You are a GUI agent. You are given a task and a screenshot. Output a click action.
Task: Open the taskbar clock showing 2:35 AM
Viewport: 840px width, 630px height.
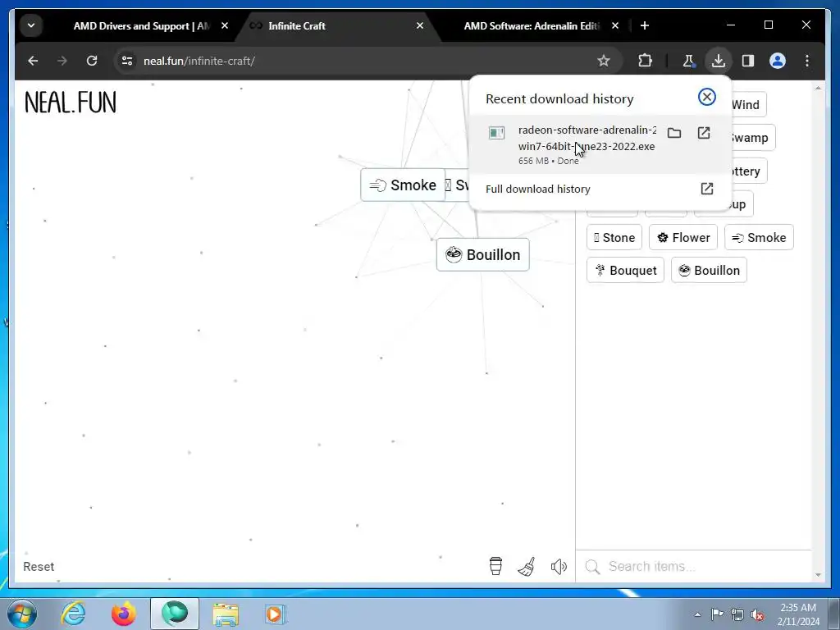[x=798, y=614]
